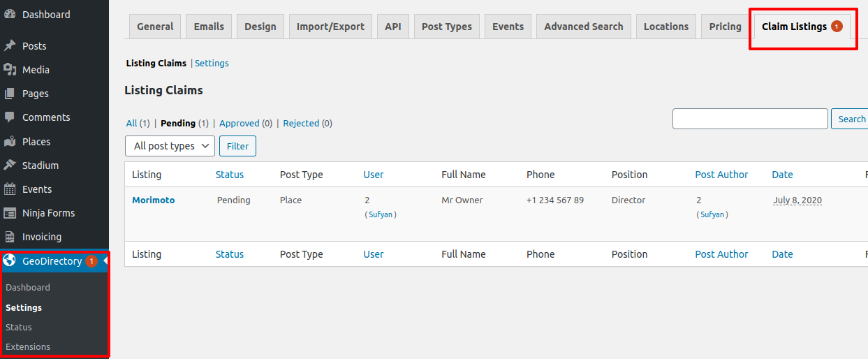This screenshot has width=868, height=359.
Task: Sort by the Status column header
Action: (229, 175)
